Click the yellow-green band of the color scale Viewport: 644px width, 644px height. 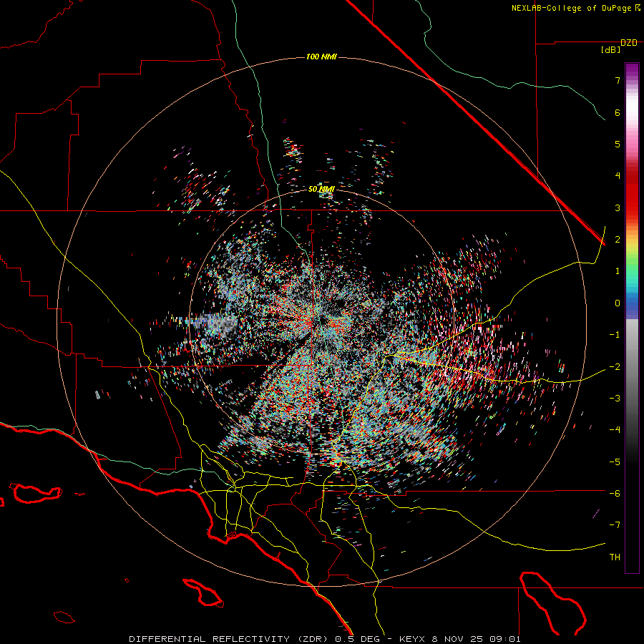tap(632, 250)
